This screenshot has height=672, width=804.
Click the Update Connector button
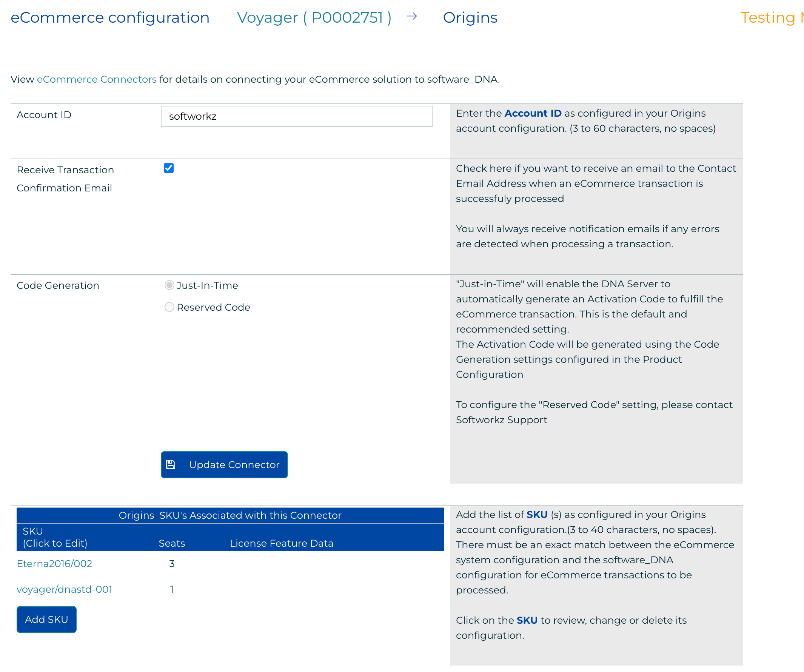coord(224,464)
